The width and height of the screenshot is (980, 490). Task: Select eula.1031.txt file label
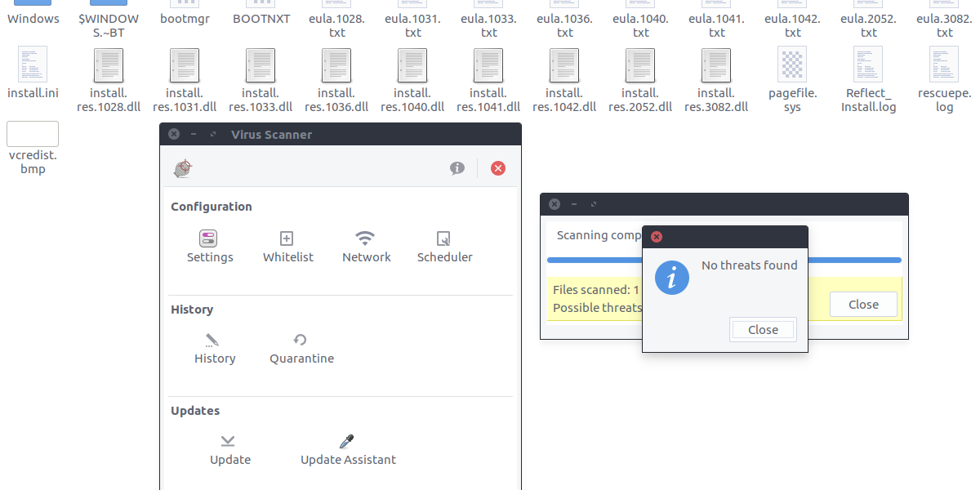click(x=412, y=25)
